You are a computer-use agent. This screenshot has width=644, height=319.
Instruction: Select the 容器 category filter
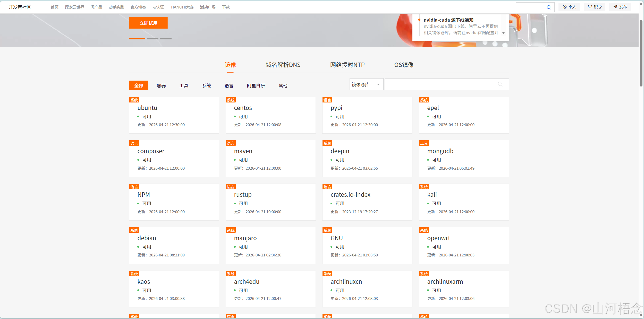tap(161, 85)
